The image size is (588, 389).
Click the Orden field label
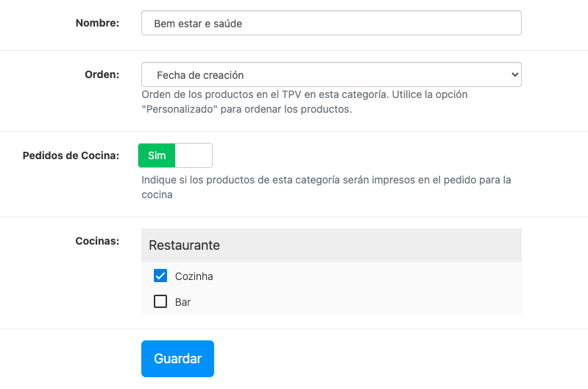point(102,74)
